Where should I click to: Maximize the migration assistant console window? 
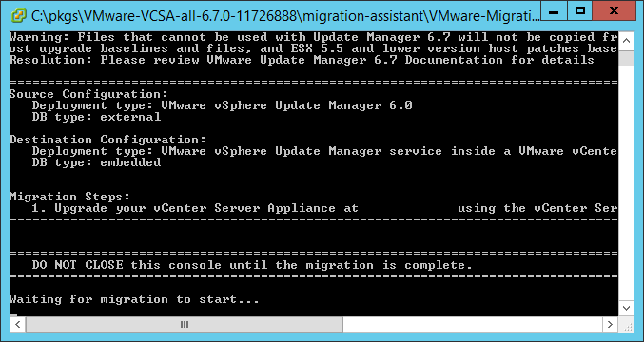[x=580, y=10]
